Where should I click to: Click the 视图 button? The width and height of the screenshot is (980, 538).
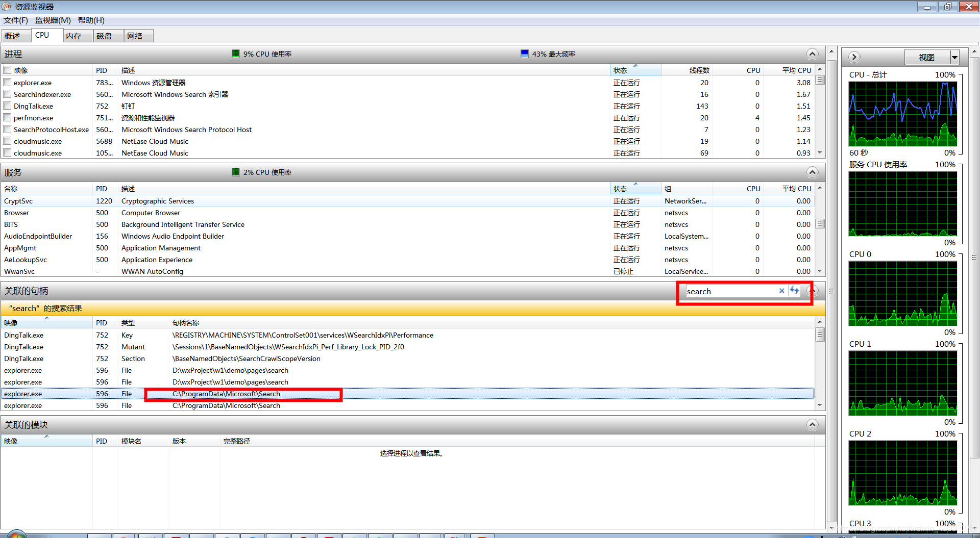click(927, 57)
